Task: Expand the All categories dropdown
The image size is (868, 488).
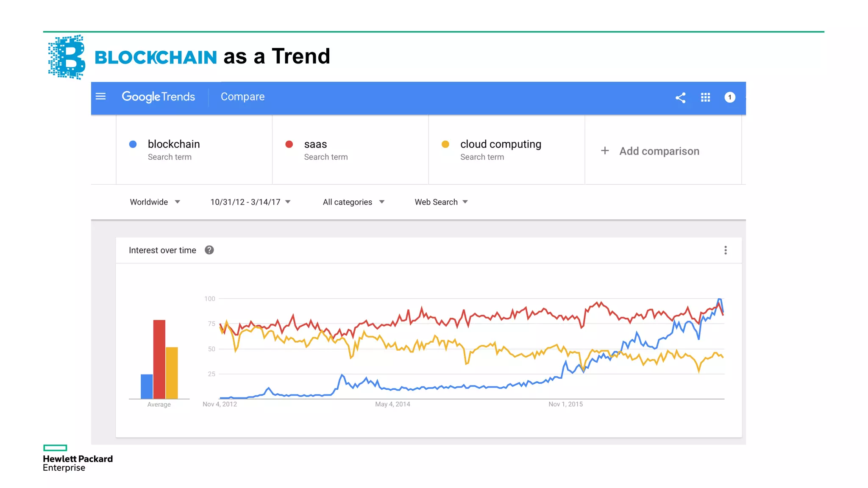Action: click(353, 202)
